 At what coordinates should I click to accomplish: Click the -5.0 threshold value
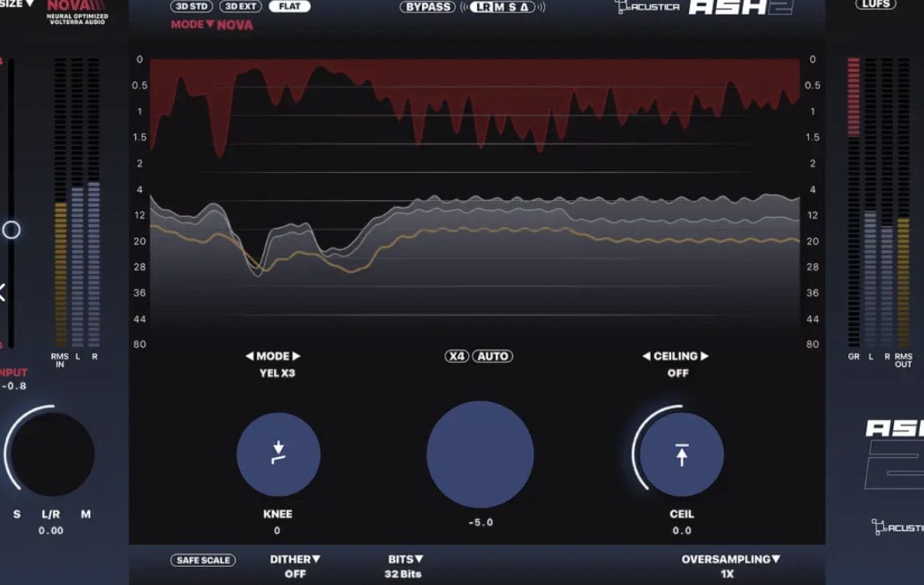point(480,522)
